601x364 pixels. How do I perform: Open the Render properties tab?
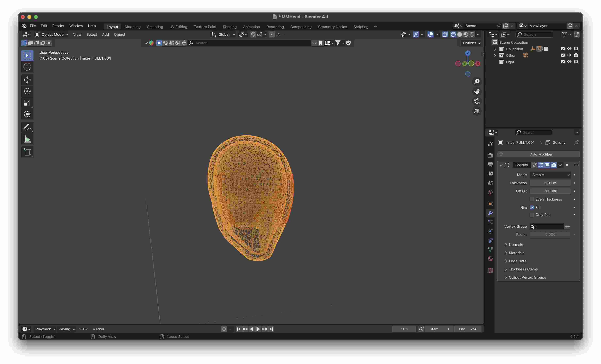coord(490,155)
